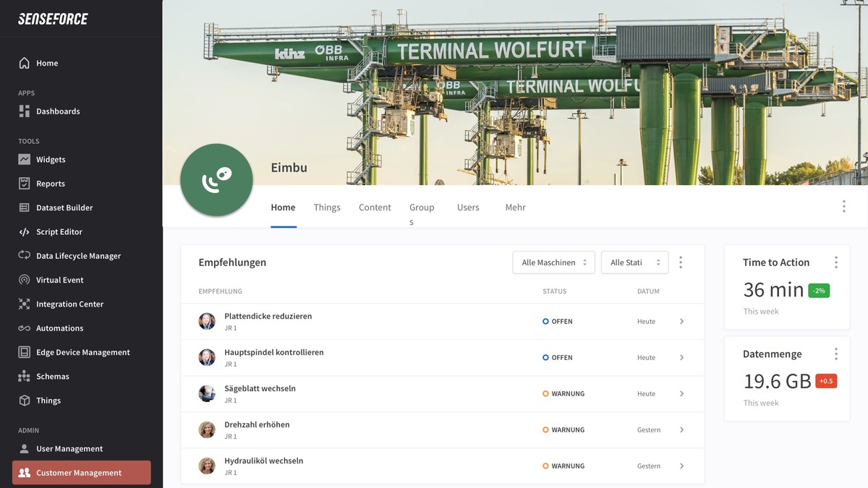Switch to the Users tab

468,207
